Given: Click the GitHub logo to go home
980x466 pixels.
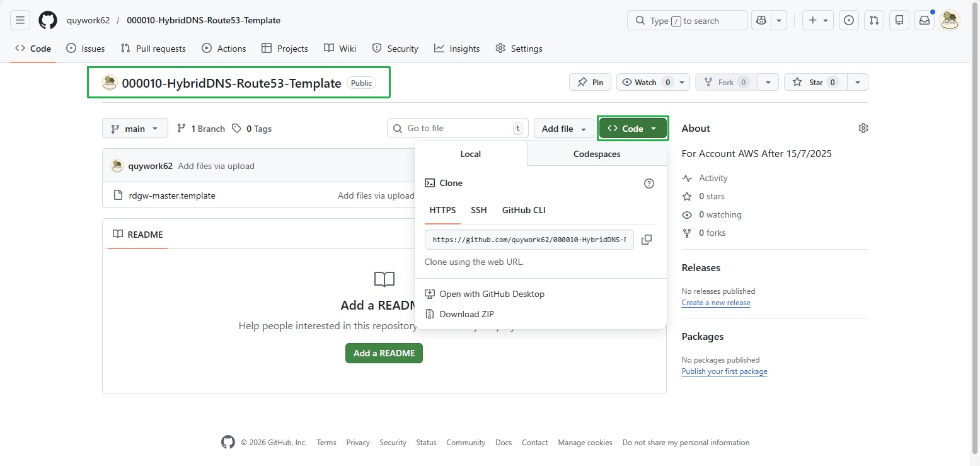Looking at the screenshot, I should click(x=47, y=20).
